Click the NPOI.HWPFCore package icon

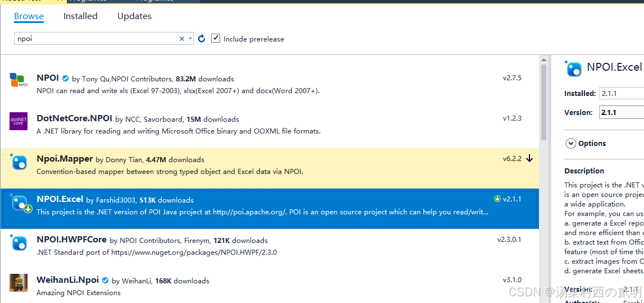coord(19,242)
